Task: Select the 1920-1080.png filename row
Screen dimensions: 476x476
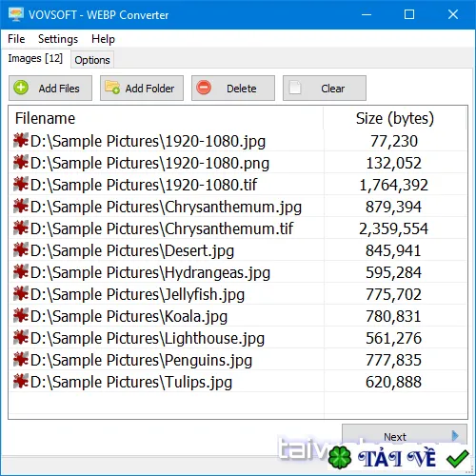Action: [149, 163]
